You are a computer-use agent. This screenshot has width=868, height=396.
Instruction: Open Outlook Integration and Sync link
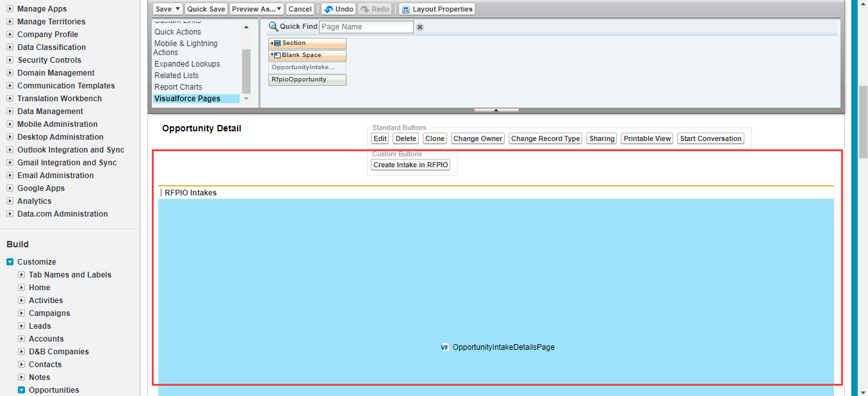click(71, 150)
